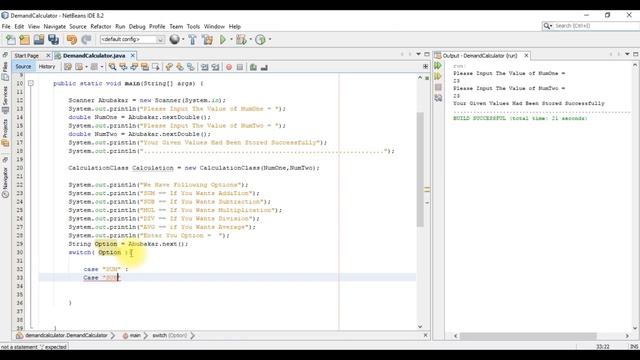Open the Navigate menu
Screen dimensions: 640x360
click(x=54, y=27)
